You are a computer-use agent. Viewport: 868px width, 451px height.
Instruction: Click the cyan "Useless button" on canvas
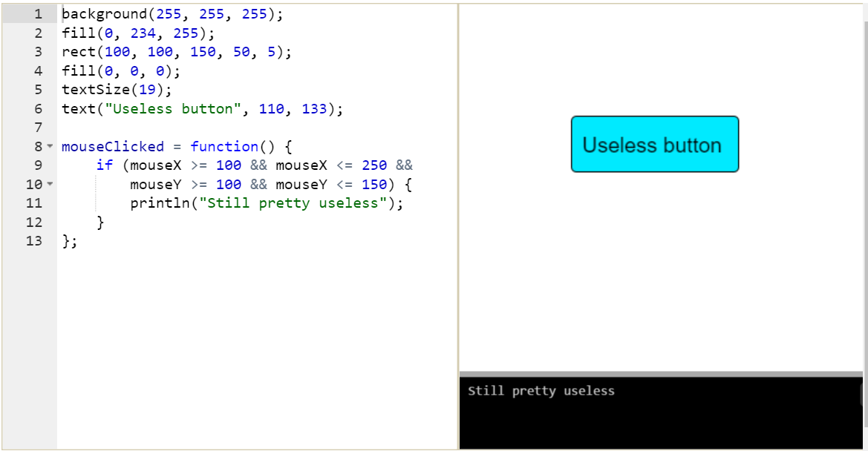point(654,145)
